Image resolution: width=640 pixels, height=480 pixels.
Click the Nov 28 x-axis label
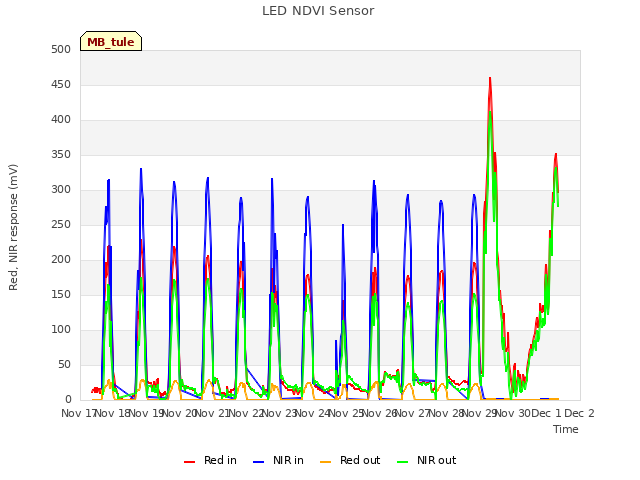pos(447,413)
